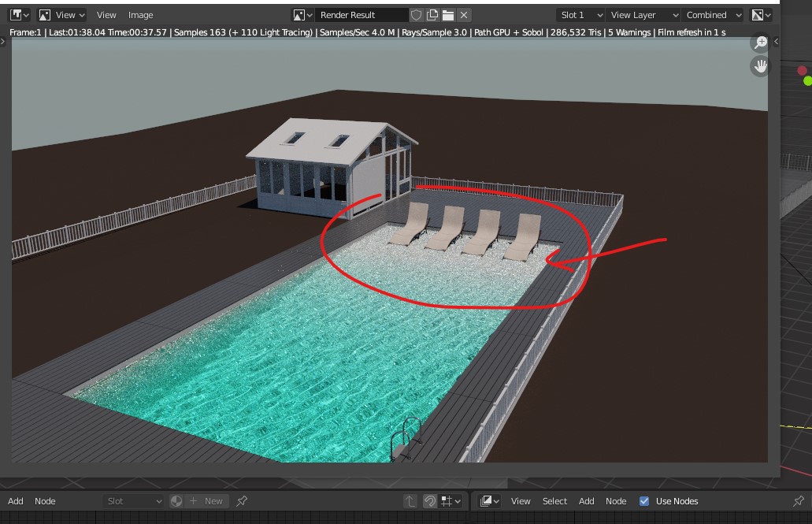Click the fake user shield icon
The height and width of the screenshot is (524, 812).
[417, 15]
